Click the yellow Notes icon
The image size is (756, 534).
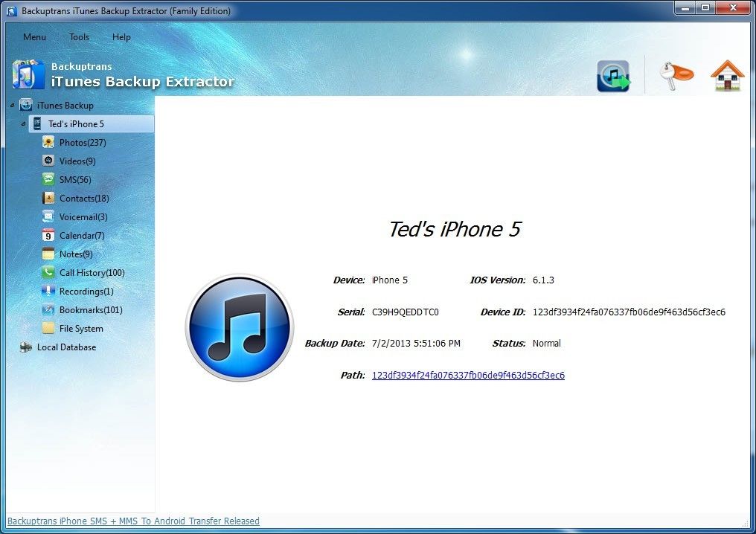pyautogui.click(x=48, y=254)
